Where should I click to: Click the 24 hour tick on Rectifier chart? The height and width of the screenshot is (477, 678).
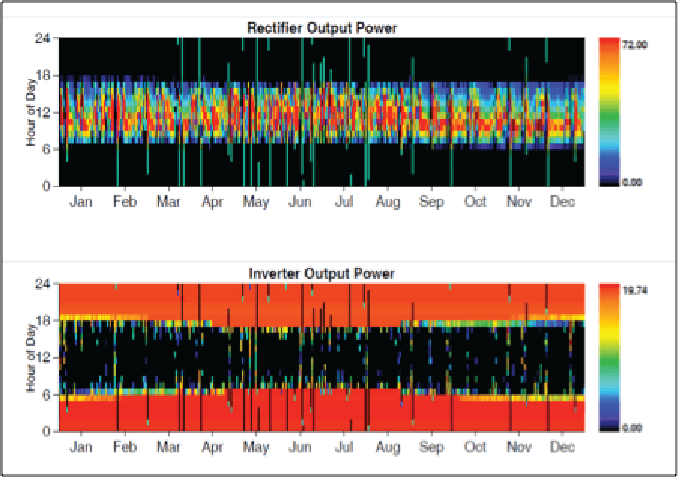click(x=45, y=38)
